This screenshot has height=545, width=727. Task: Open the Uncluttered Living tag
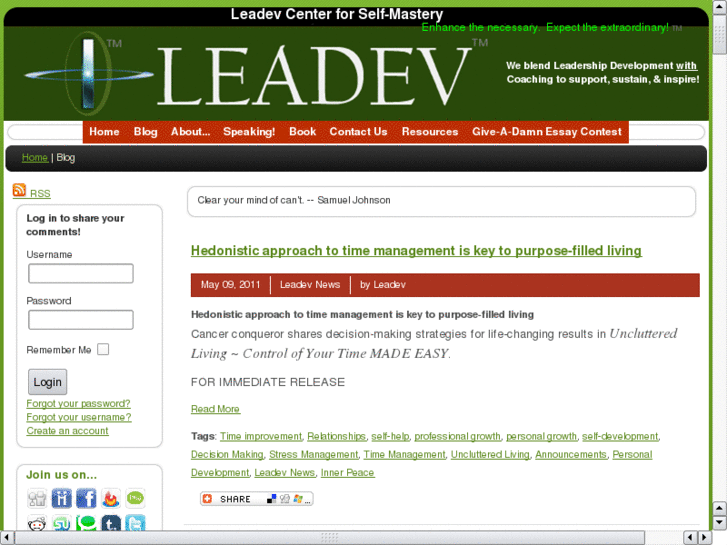490,454
